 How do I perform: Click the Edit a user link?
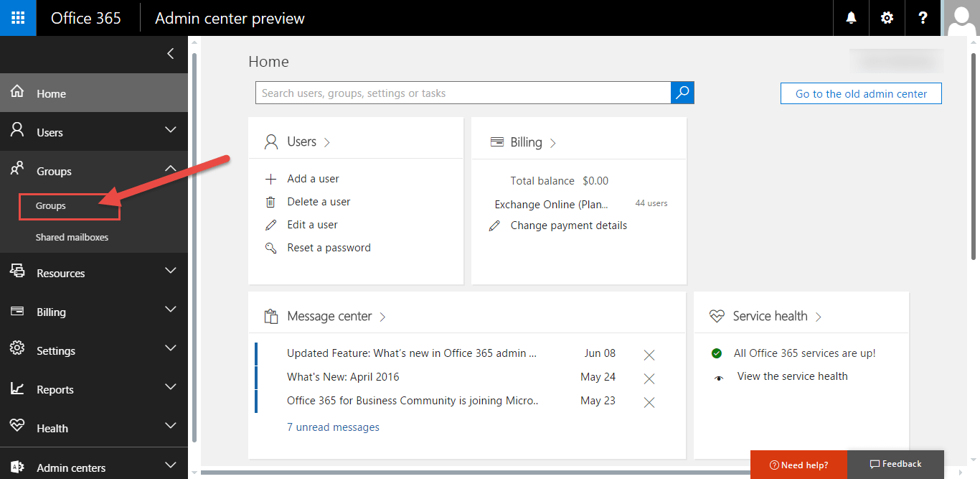point(312,225)
